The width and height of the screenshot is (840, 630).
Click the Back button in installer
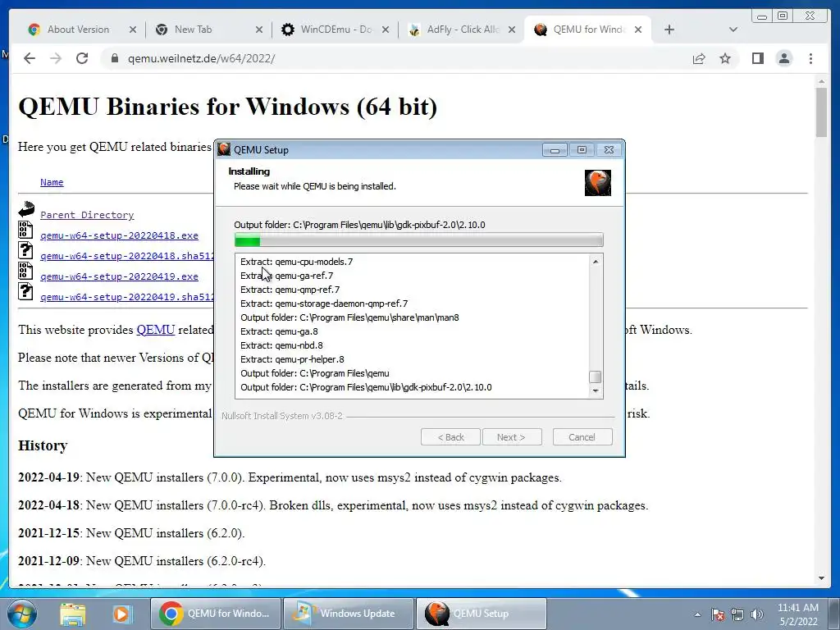tap(450, 437)
